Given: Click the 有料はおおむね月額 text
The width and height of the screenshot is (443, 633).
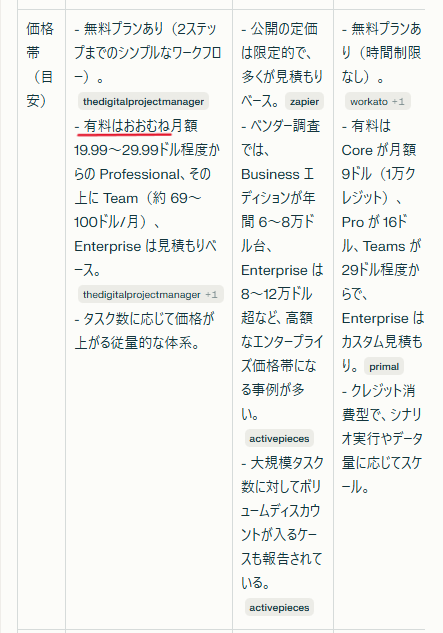Looking at the screenshot, I should pos(141,126).
